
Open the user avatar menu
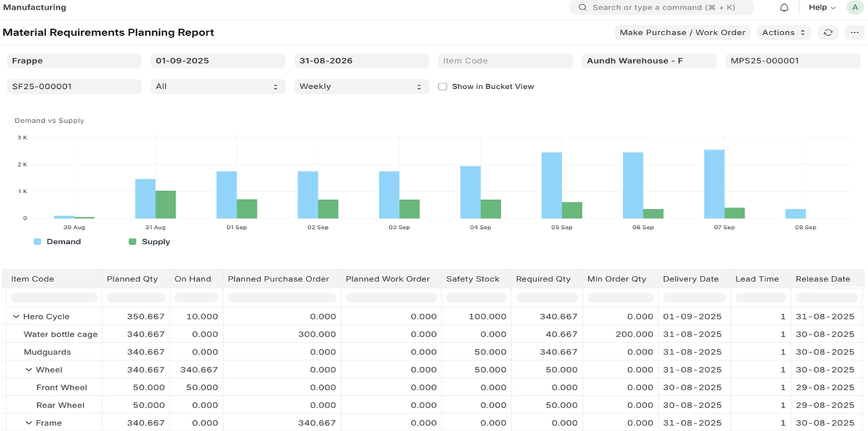coord(855,8)
